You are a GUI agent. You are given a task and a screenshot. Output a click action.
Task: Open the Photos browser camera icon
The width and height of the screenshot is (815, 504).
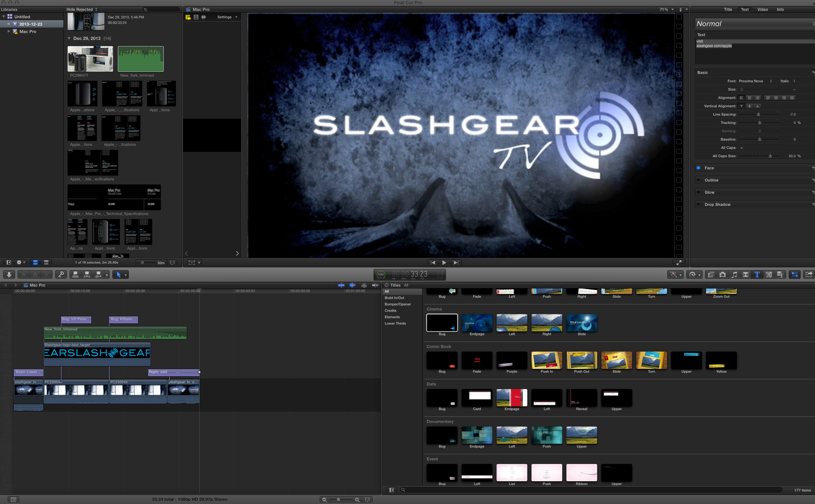click(722, 275)
